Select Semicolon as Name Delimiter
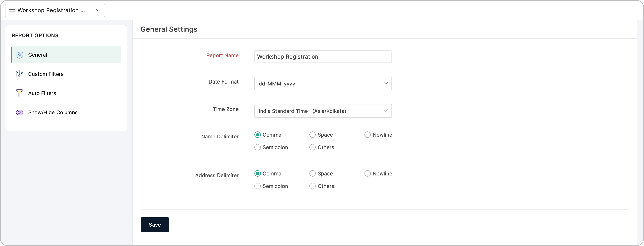Screen dimensions: 644x246 click(x=257, y=147)
